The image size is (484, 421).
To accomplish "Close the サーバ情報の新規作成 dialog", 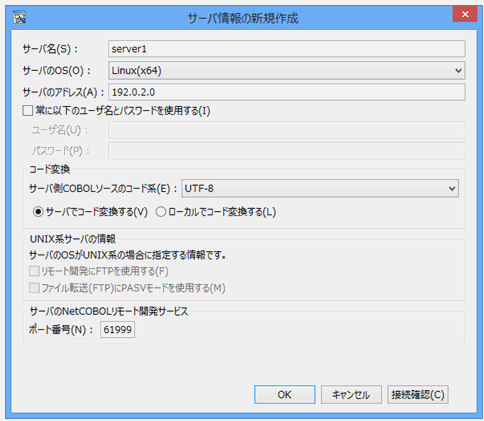I will pyautogui.click(x=465, y=14).
